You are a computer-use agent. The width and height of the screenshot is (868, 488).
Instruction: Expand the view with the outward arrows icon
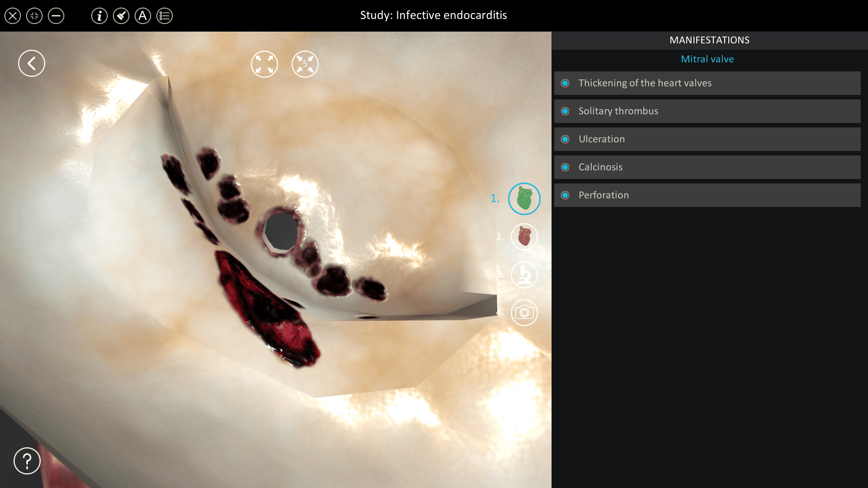pos(264,64)
